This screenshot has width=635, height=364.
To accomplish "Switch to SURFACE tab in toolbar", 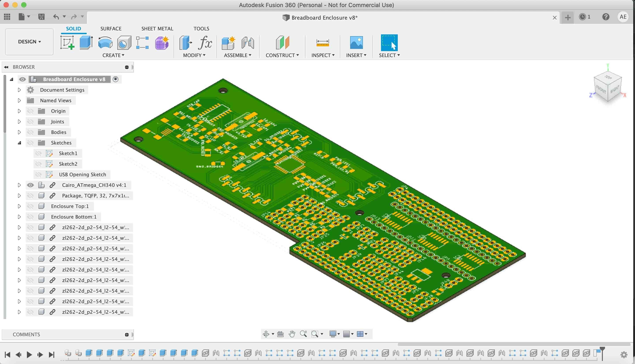I will [x=111, y=28].
